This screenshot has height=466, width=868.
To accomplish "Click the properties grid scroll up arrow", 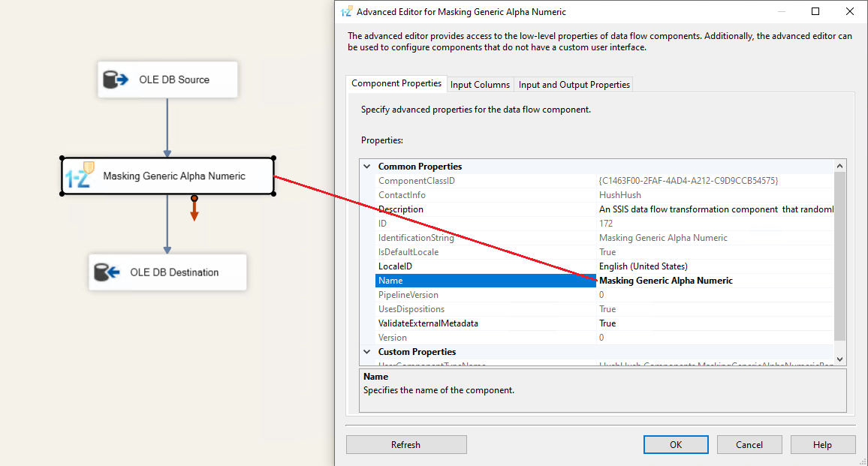I will click(x=840, y=166).
